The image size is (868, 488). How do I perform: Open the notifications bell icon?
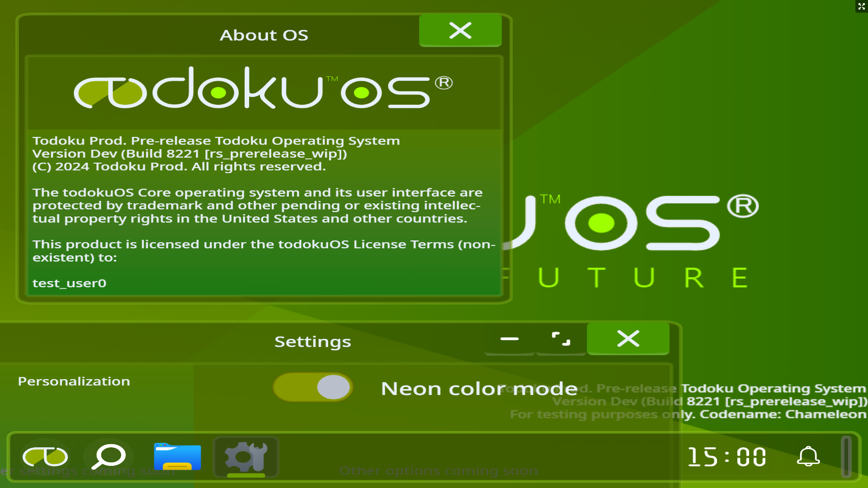tap(808, 456)
